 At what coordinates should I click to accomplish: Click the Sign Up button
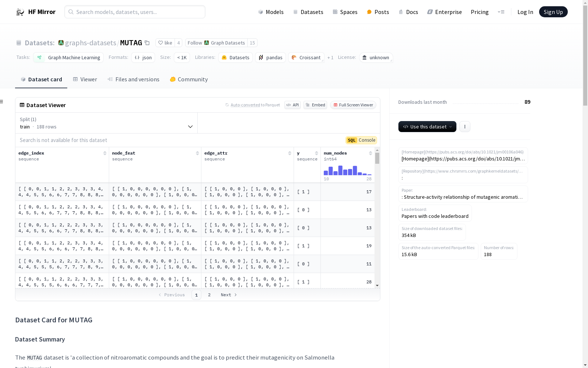pos(553,11)
